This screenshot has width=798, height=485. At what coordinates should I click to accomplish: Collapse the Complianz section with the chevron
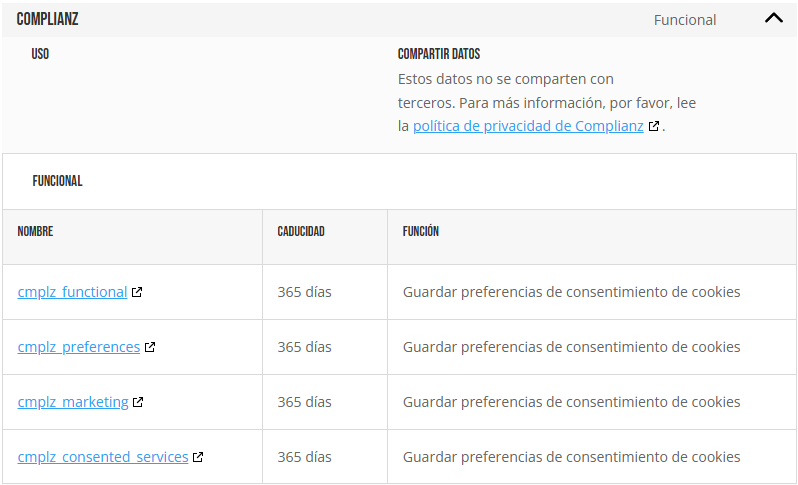point(773,19)
